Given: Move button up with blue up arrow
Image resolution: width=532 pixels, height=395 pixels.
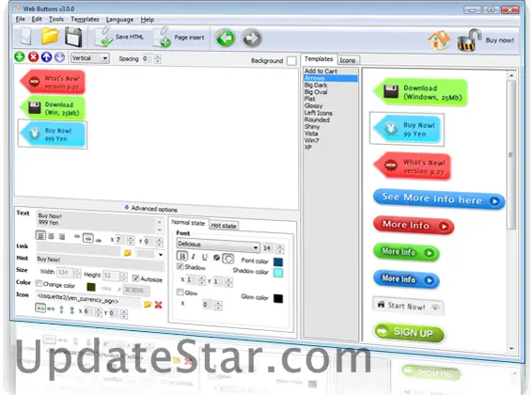Looking at the screenshot, I should click(x=46, y=57).
